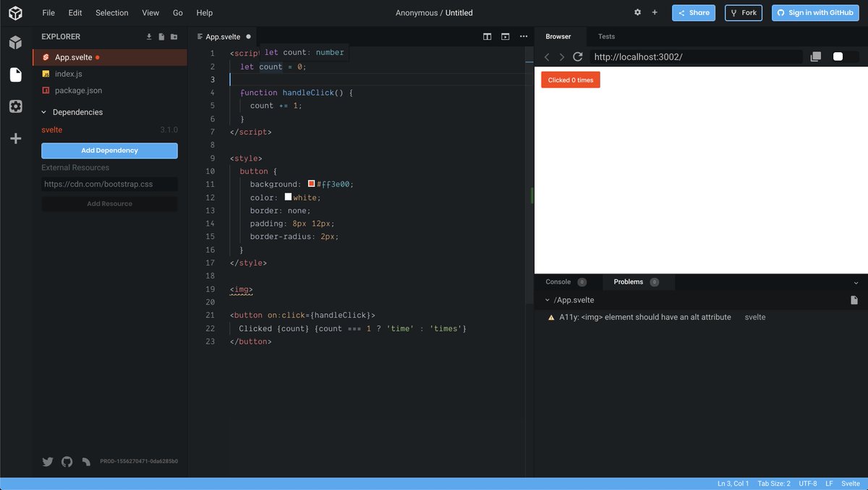868x490 pixels.
Task: Open the preview in a new window
Action: (x=817, y=56)
